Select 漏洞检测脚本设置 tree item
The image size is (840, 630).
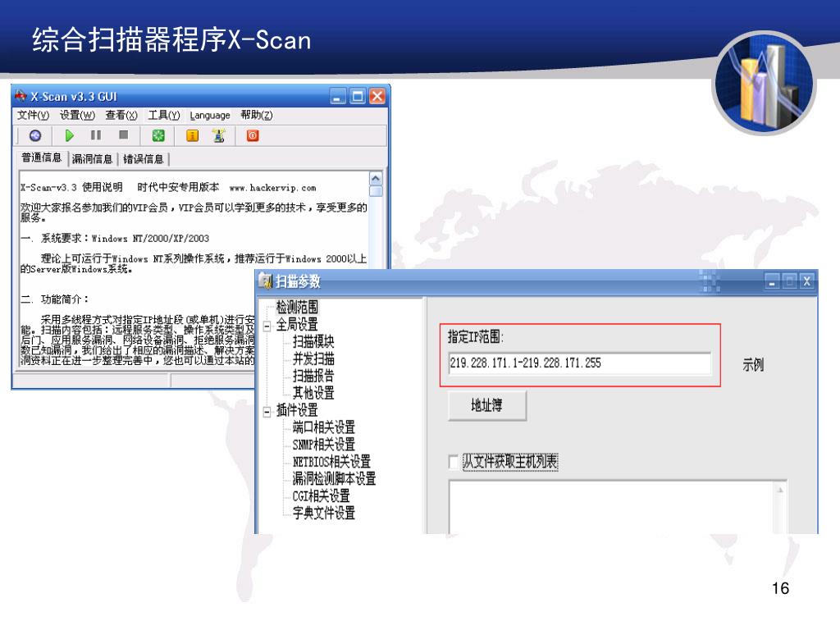[335, 478]
